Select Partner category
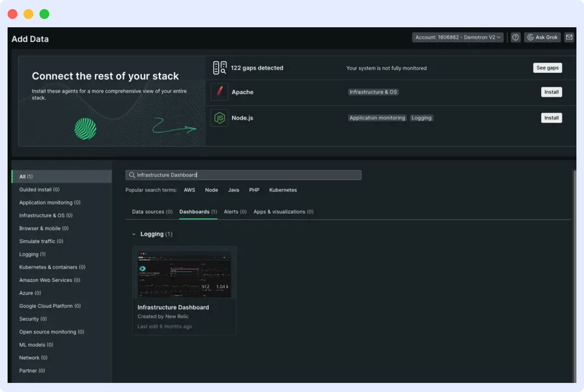This screenshot has width=584, height=392. click(x=32, y=371)
